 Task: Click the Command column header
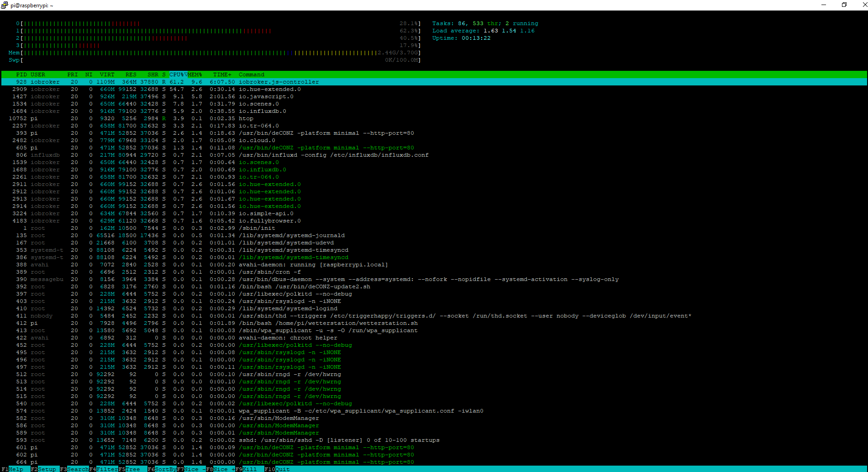(x=251, y=74)
